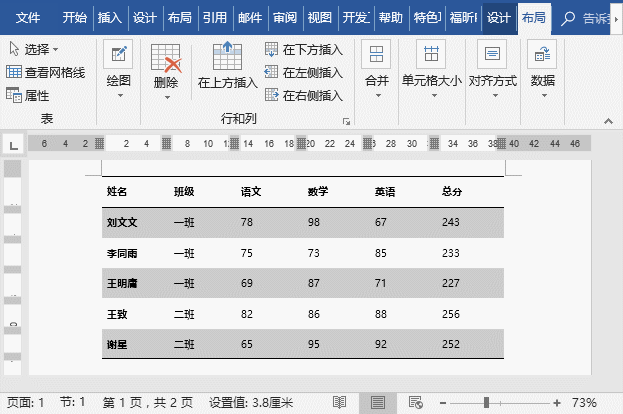Click the zoom out minus button
623x414 pixels.
click(x=443, y=403)
